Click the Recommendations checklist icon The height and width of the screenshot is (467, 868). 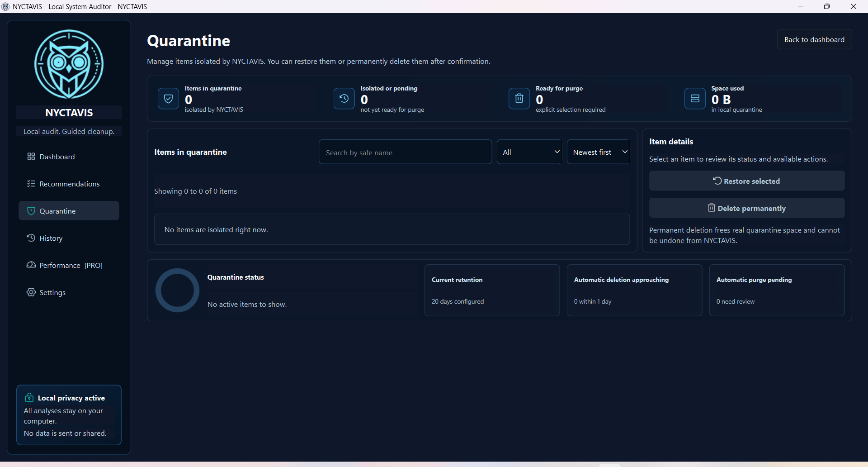click(31, 184)
